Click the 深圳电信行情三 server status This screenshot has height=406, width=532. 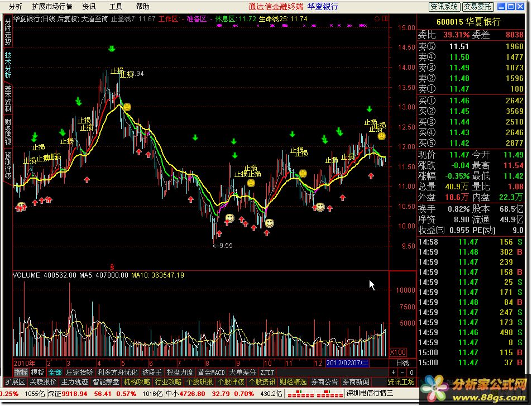pos(370,394)
